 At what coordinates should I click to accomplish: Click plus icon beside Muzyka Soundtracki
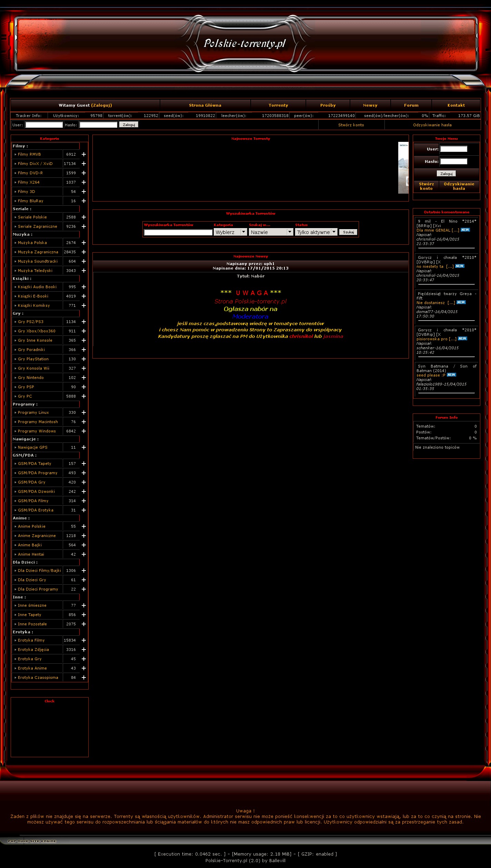[x=84, y=261]
